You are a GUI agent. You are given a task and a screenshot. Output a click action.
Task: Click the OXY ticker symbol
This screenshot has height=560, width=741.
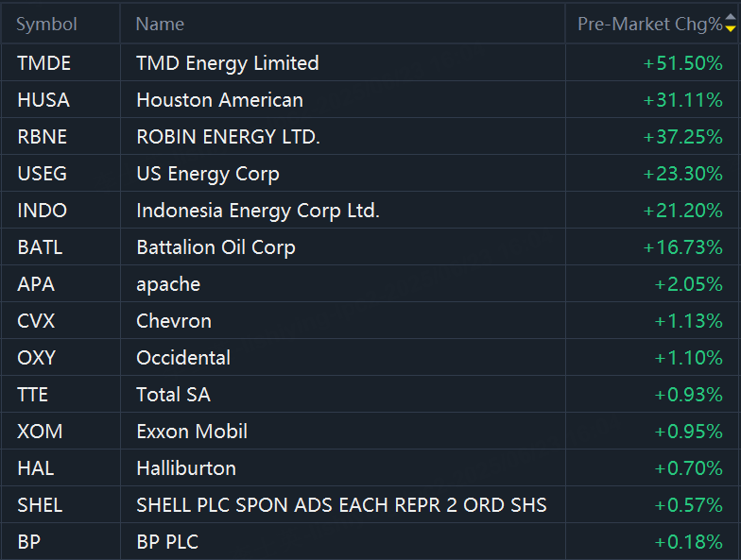[36, 358]
